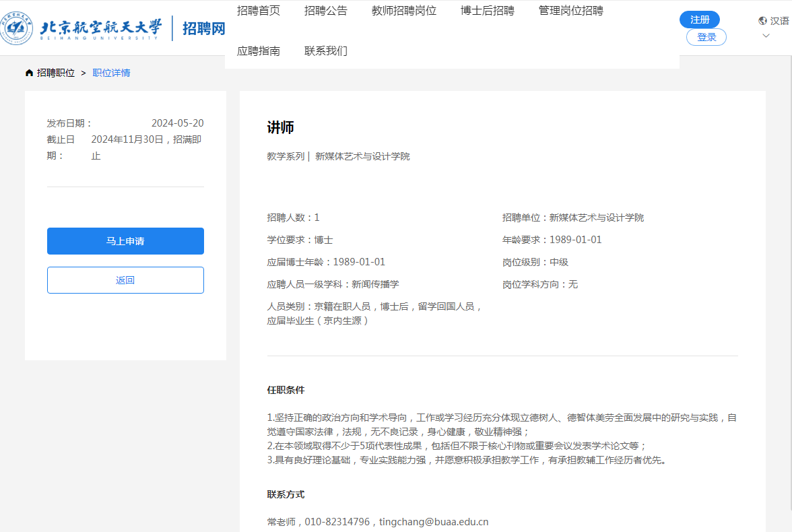Click 招聘职位 breadcrumb link

click(56, 73)
